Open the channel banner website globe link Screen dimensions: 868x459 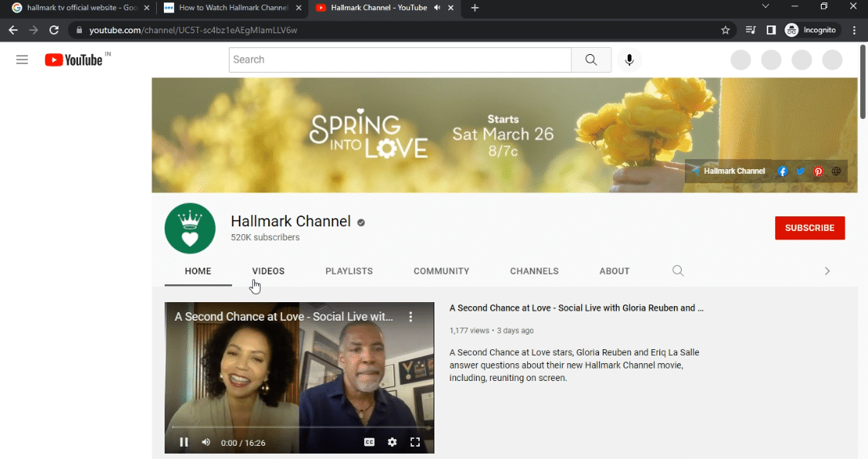(836, 171)
